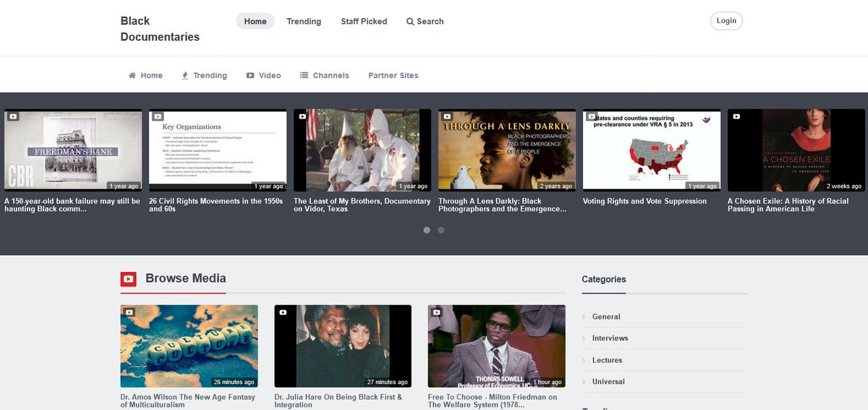The image size is (868, 410).
Task: Click video badge icon on Through A Lens Darkly thumbnail
Action: pos(447,116)
